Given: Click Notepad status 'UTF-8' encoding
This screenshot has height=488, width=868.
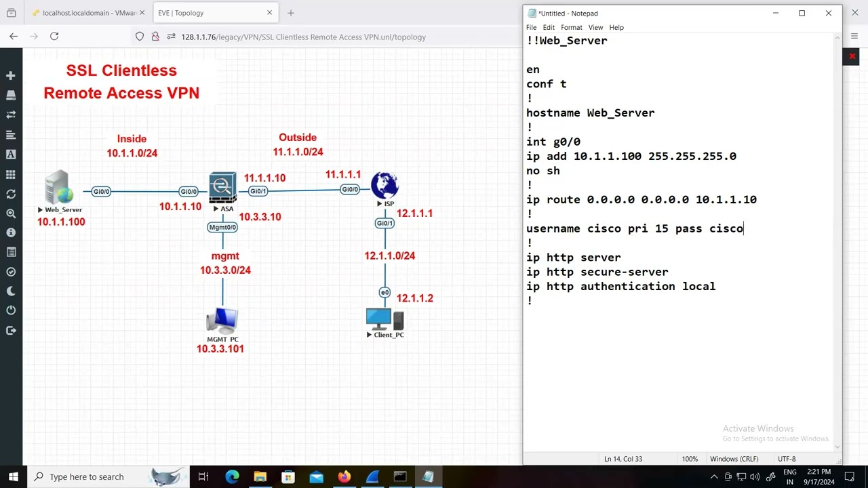Looking at the screenshot, I should [787, 459].
